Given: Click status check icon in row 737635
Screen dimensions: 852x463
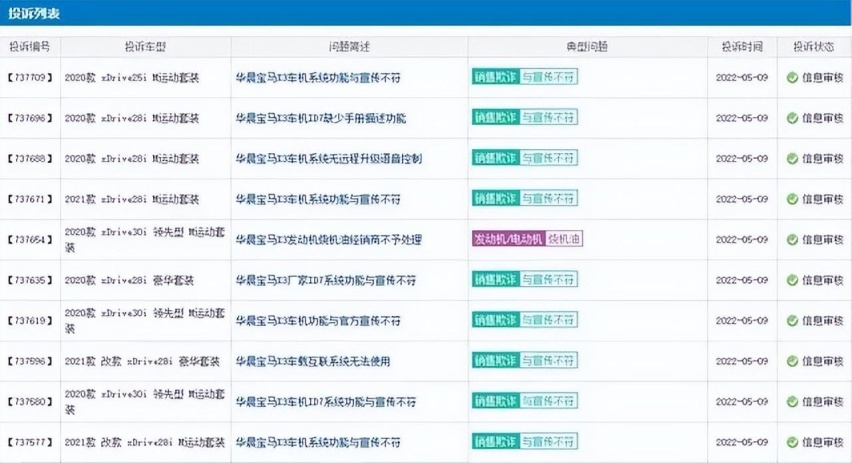Looking at the screenshot, I should [792, 281].
